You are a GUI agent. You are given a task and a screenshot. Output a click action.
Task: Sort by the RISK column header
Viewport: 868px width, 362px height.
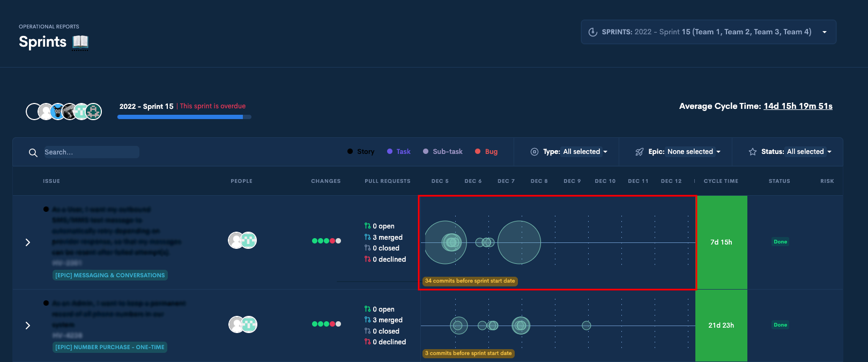click(x=827, y=181)
